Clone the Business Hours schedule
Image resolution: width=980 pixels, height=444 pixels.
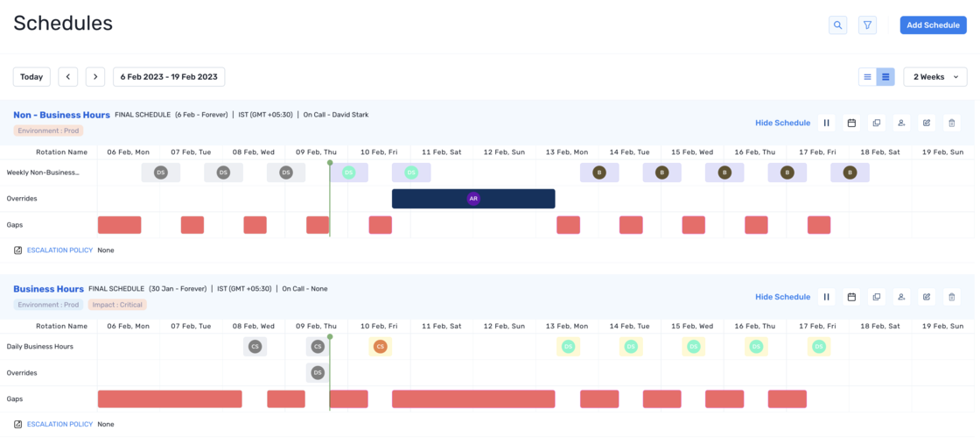[876, 297]
